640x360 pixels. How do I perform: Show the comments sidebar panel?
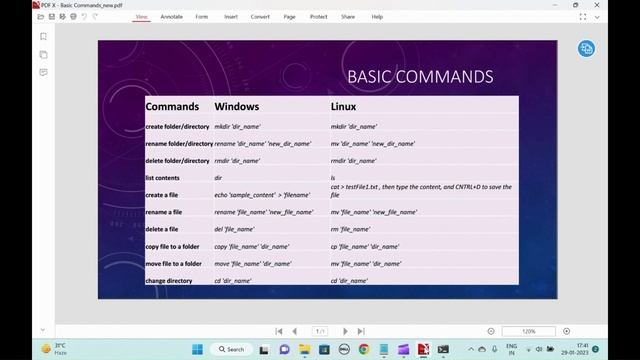coord(43,72)
